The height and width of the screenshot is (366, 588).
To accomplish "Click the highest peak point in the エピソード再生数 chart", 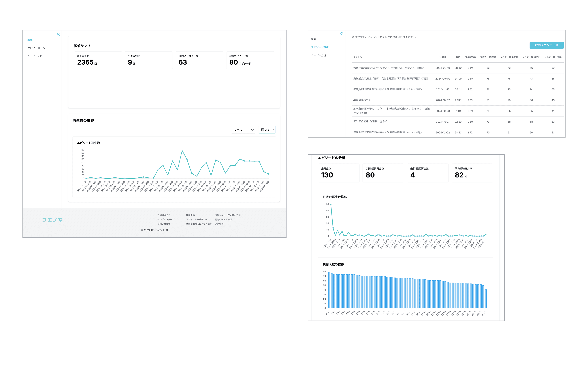I will 182,151.
